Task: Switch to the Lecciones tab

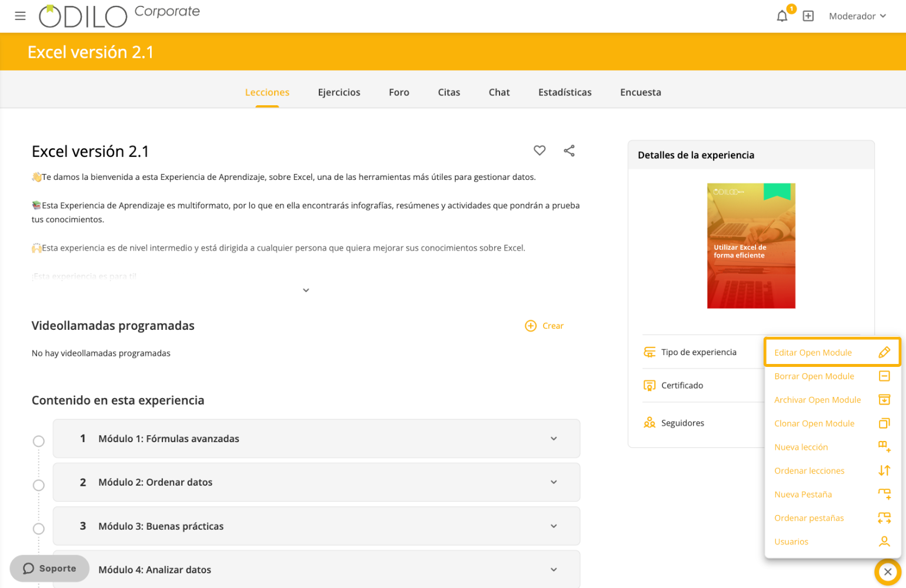Action: (x=267, y=92)
